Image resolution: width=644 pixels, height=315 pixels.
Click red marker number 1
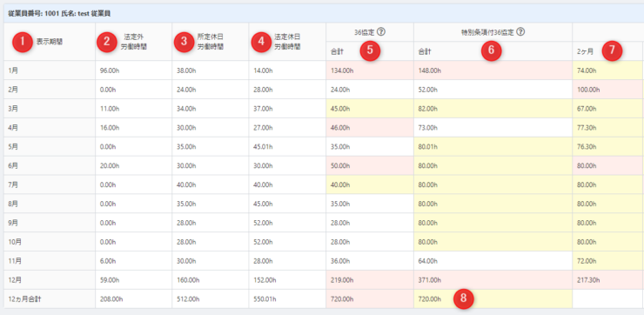[23, 42]
